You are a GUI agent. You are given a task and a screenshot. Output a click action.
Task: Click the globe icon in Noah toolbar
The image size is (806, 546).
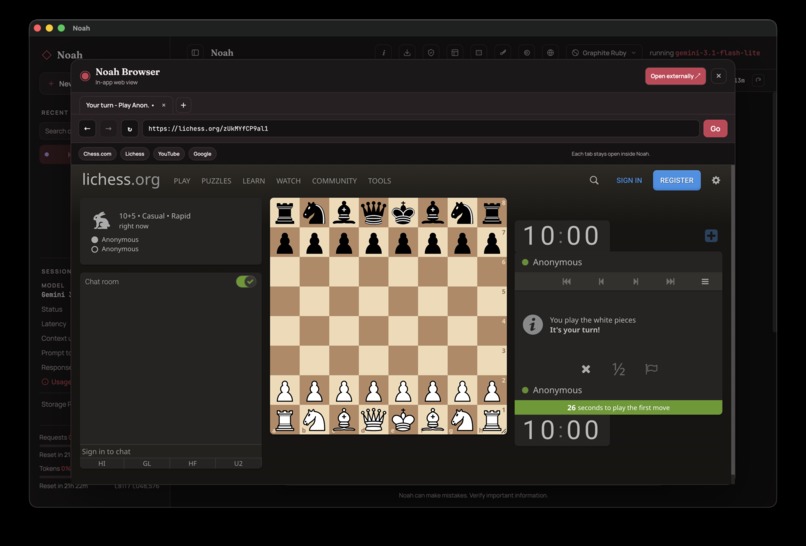tap(551, 52)
